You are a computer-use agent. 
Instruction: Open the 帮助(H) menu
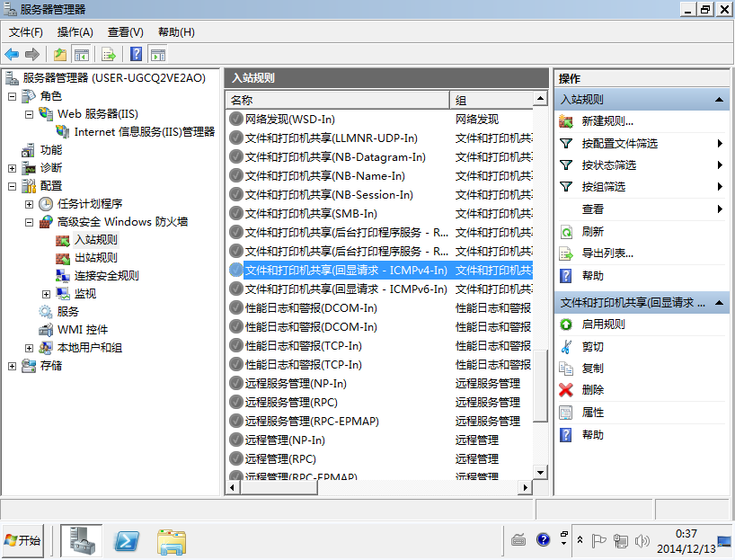[176, 31]
